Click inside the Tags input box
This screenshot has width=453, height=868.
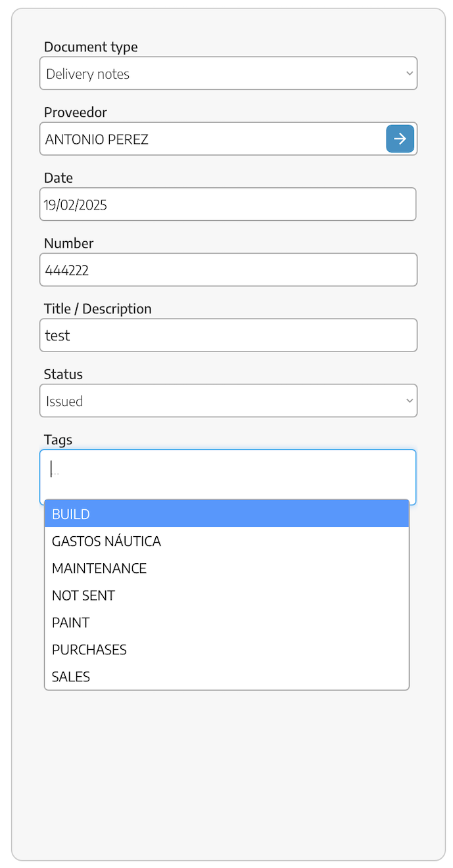pos(228,477)
